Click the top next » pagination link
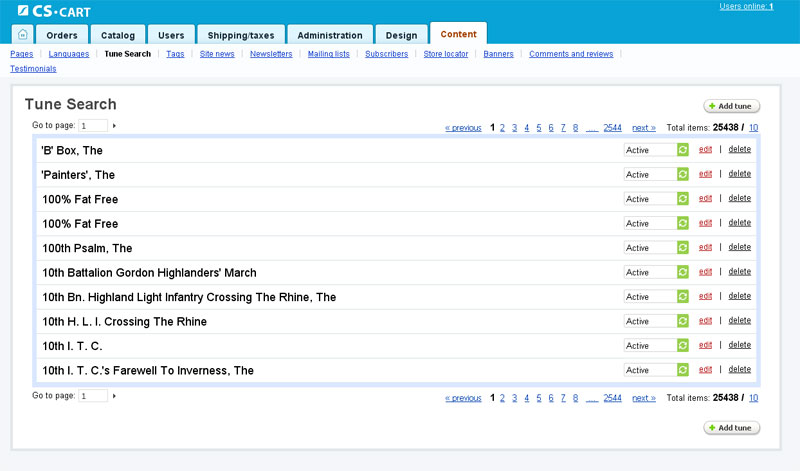Screen dimensions: 800x471 644,128
